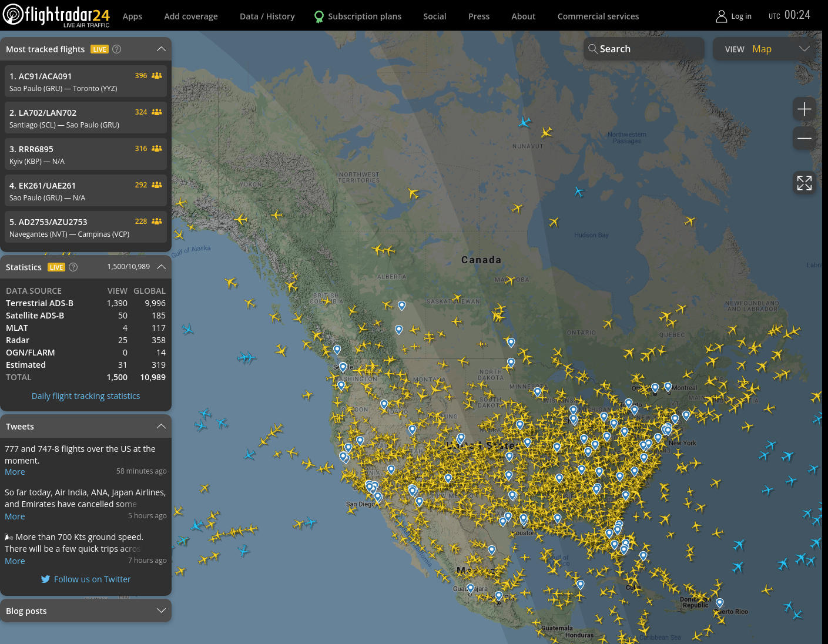Viewport: 828px width, 644px height.
Task: Open More for the 700 Kts ground speed tweet
Action: [15, 561]
